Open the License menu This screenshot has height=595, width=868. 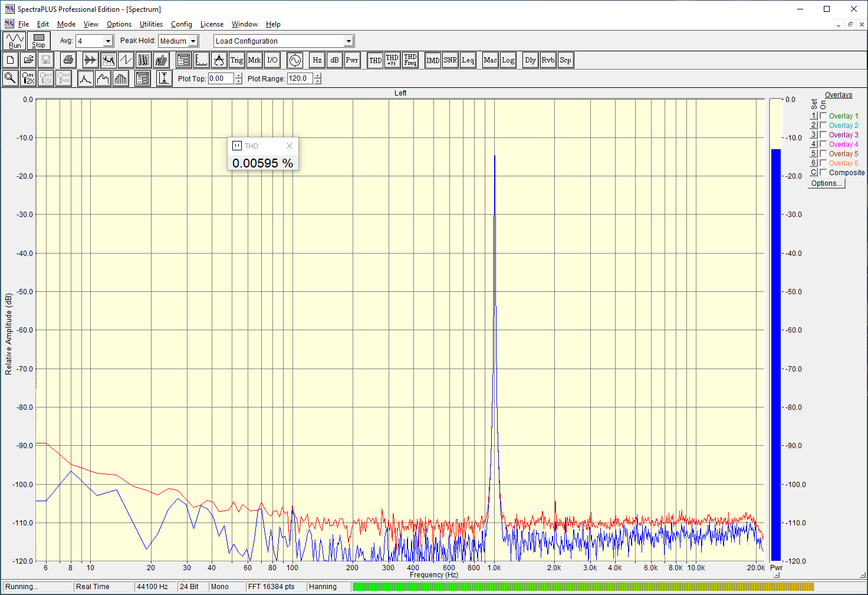[212, 24]
